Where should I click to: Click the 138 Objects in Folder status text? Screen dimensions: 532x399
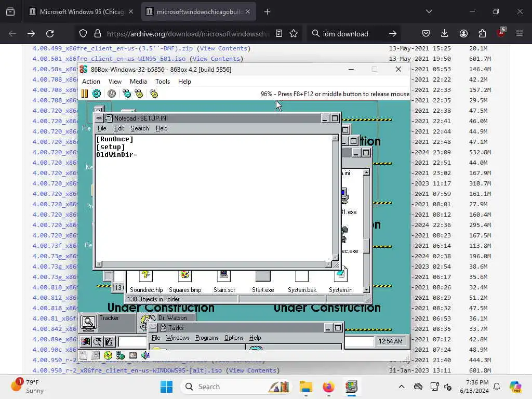[x=154, y=299]
